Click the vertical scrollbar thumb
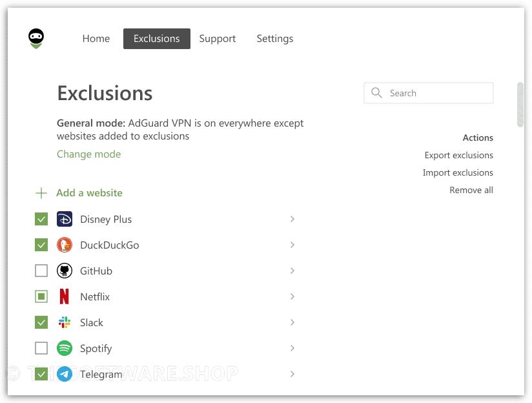 click(520, 105)
